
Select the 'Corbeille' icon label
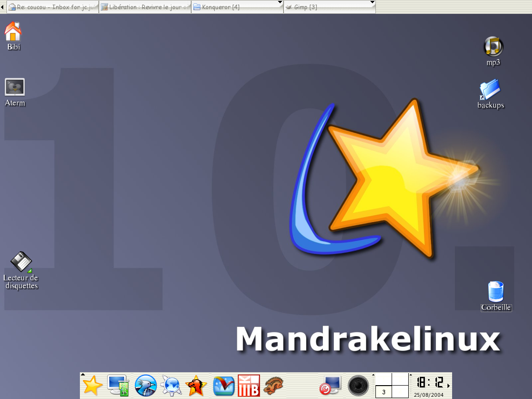pyautogui.click(x=496, y=308)
